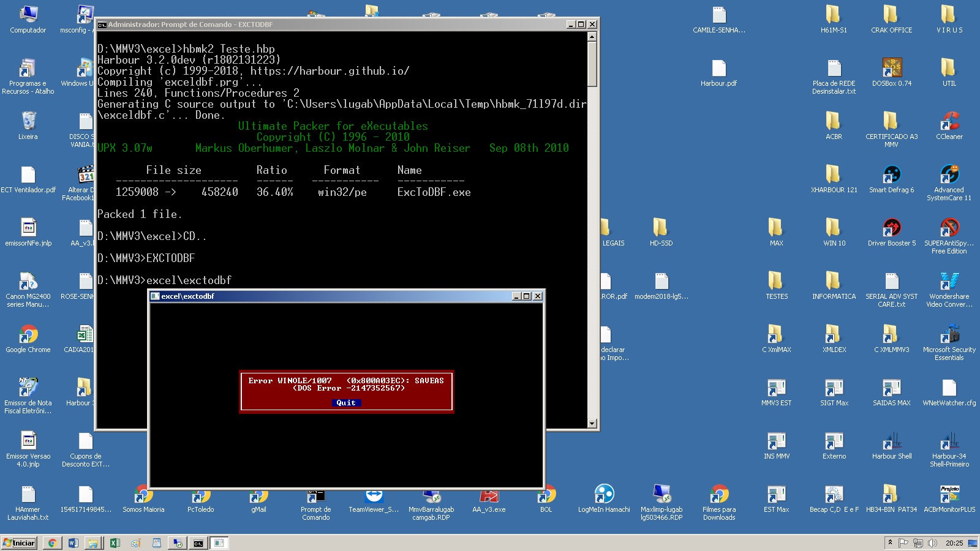The image size is (980, 551).
Task: Open the Iniciar start menu
Action: (20, 542)
